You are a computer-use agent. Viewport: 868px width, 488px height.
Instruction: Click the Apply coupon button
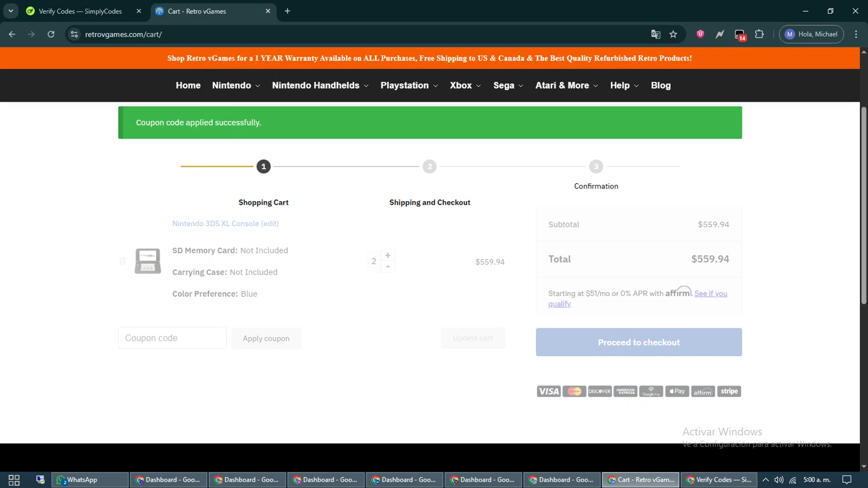point(266,338)
